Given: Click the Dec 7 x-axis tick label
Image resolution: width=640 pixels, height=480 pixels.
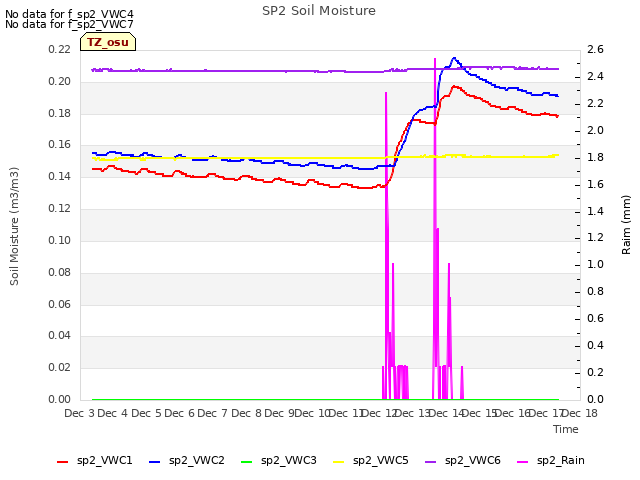Looking at the screenshot, I should pyautogui.click(x=213, y=413).
